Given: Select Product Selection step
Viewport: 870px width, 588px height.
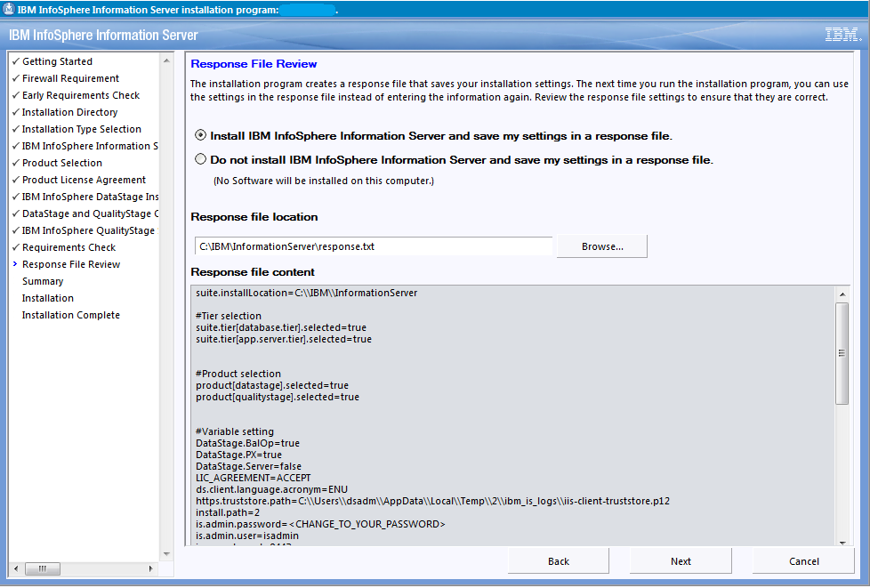Looking at the screenshot, I should click(62, 163).
